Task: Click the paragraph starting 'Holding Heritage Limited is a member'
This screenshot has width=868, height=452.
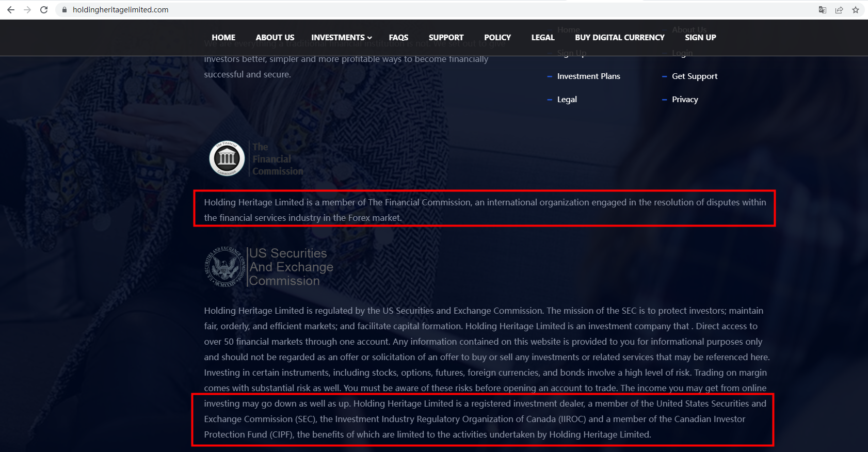Action: (485, 210)
